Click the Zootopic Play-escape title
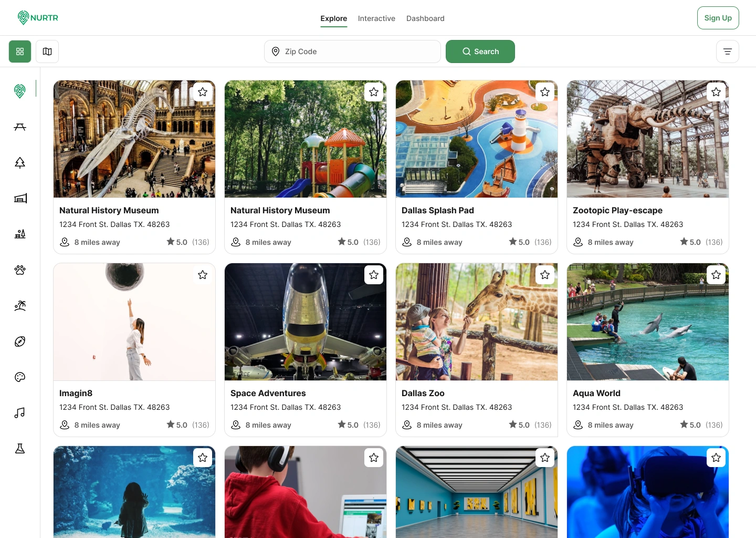Viewport: 756px width, 538px height. 617,210
